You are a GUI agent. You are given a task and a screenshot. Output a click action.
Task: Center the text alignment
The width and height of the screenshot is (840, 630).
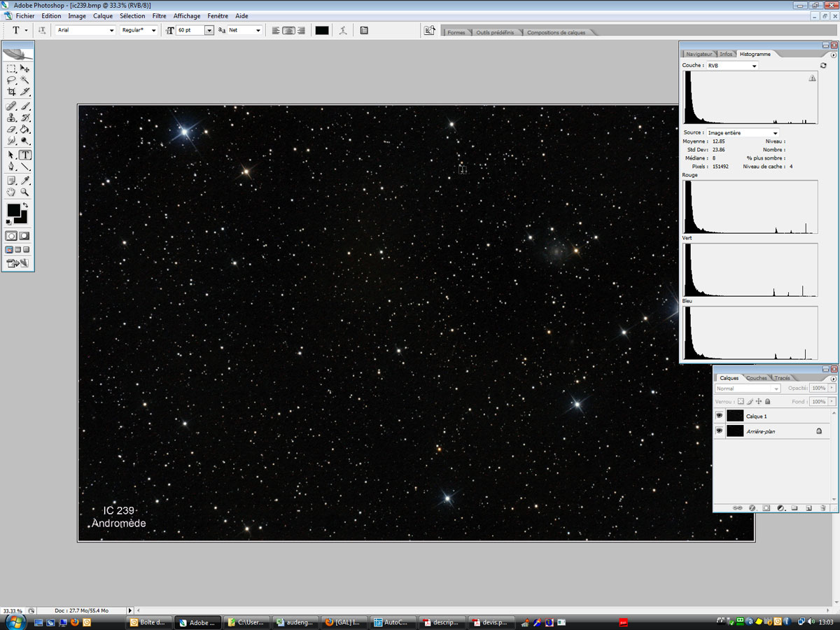point(288,30)
